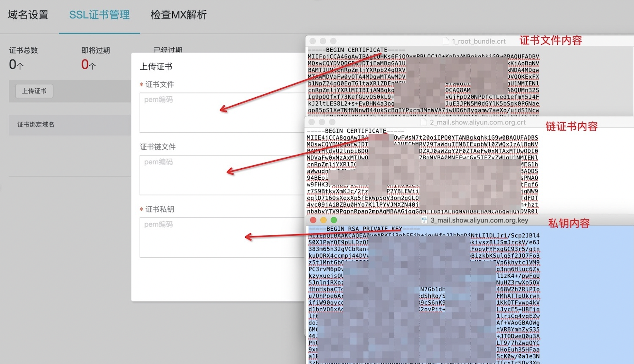The image size is (634, 364).
Task: Click the document icon in 1_root_bundle.crt title bar
Action: coord(446,41)
